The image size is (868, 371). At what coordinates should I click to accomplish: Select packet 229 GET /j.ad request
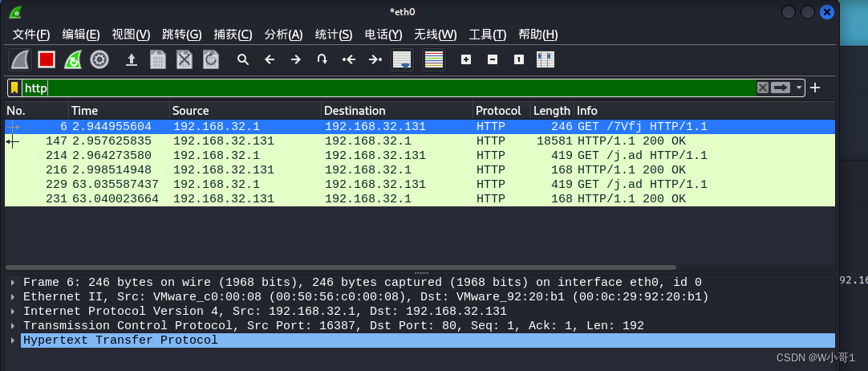pos(420,184)
